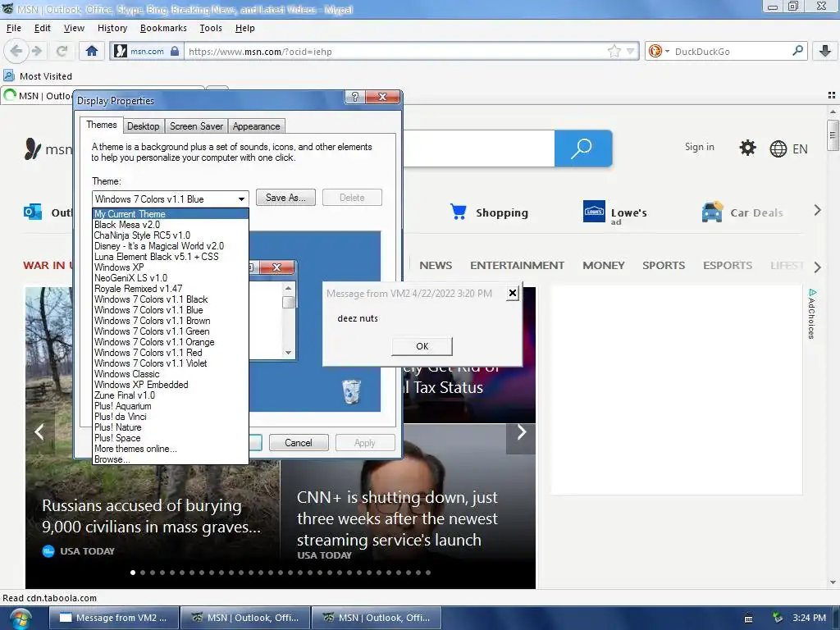Open the Car Deals shortcut
Screen dimensions: 840x630
click(742, 212)
